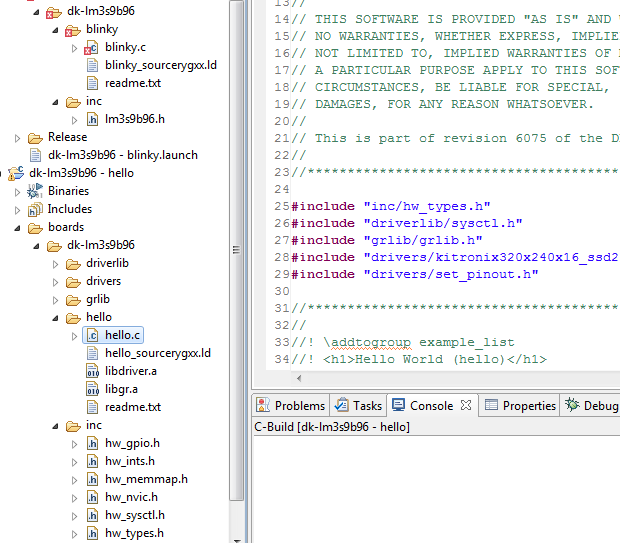Screen dimensions: 620x543
Task: Click the scroll down arrow of project tree
Action: click(x=237, y=539)
